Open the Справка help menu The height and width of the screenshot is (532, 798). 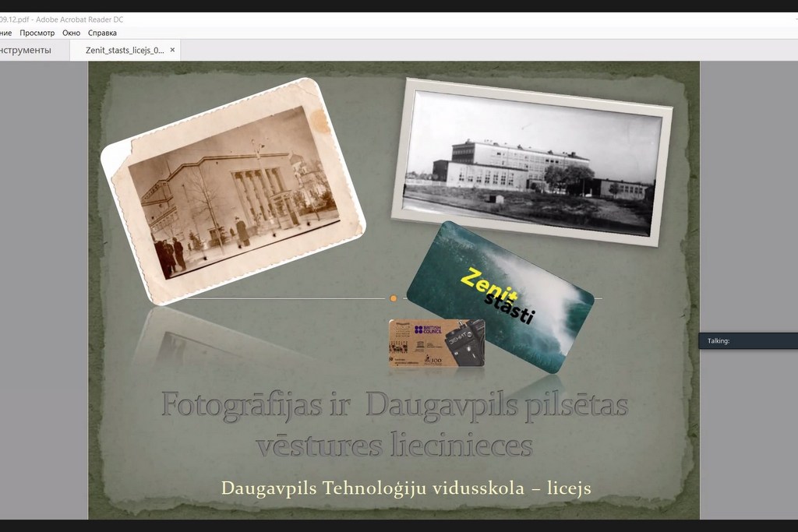coord(102,33)
